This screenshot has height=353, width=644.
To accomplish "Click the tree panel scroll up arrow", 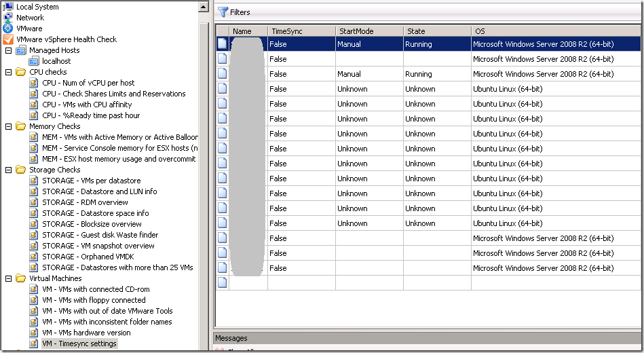I will click(x=203, y=7).
